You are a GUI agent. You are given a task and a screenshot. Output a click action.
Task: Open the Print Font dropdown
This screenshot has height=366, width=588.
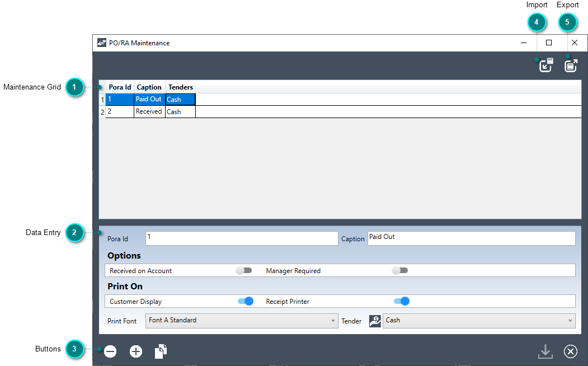click(242, 321)
